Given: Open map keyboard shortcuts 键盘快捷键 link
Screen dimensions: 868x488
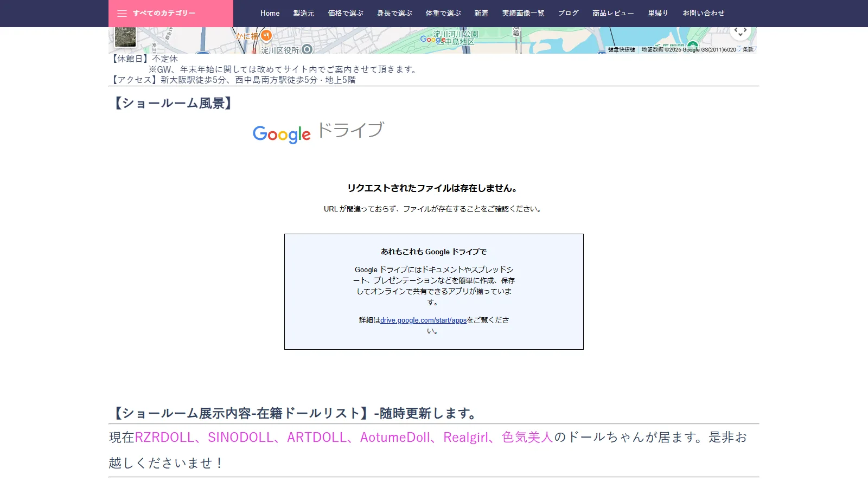Looking at the screenshot, I should click(x=622, y=49).
